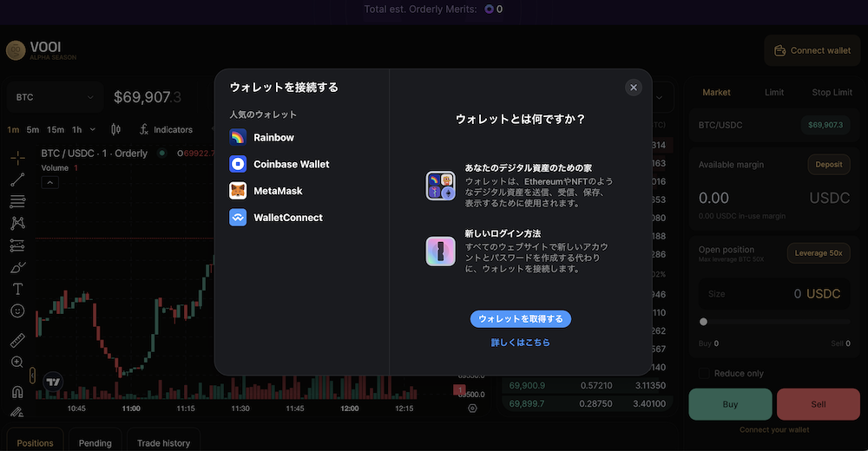The image size is (868, 451).
Task: Select the text annotation tool
Action: pos(17,289)
